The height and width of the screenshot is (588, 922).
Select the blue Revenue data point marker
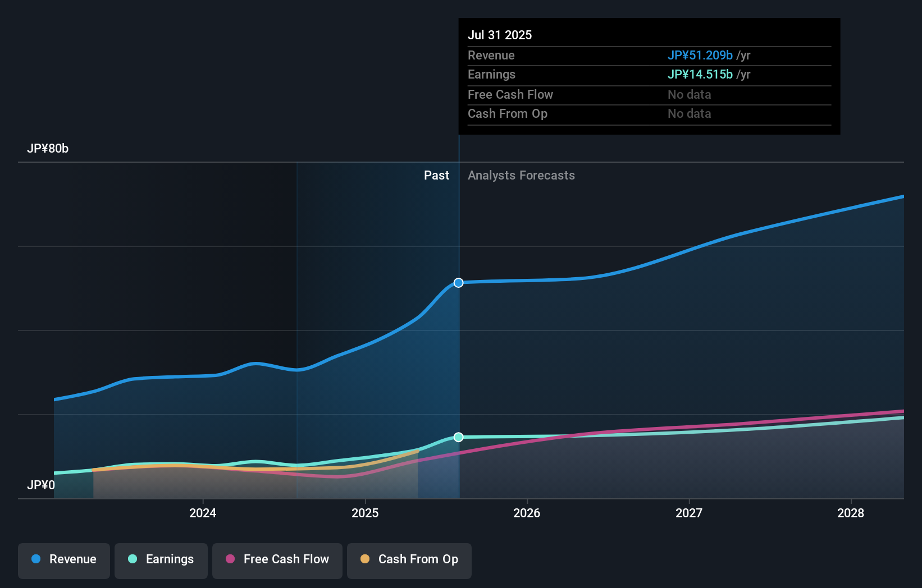[458, 283]
